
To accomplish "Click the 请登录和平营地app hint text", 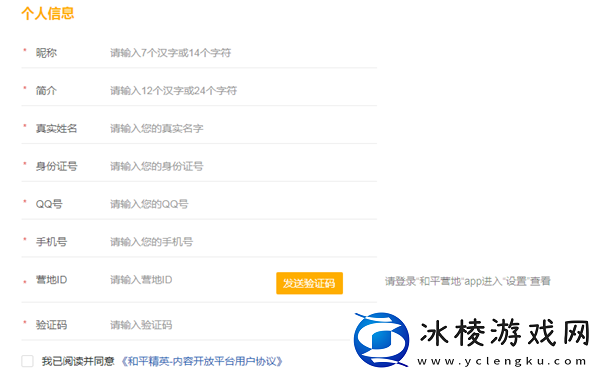I will click(468, 282).
